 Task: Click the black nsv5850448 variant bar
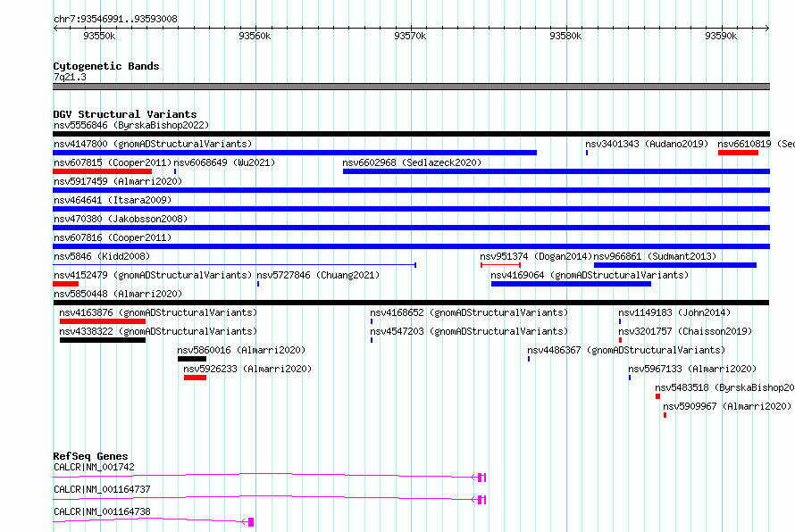[411, 303]
